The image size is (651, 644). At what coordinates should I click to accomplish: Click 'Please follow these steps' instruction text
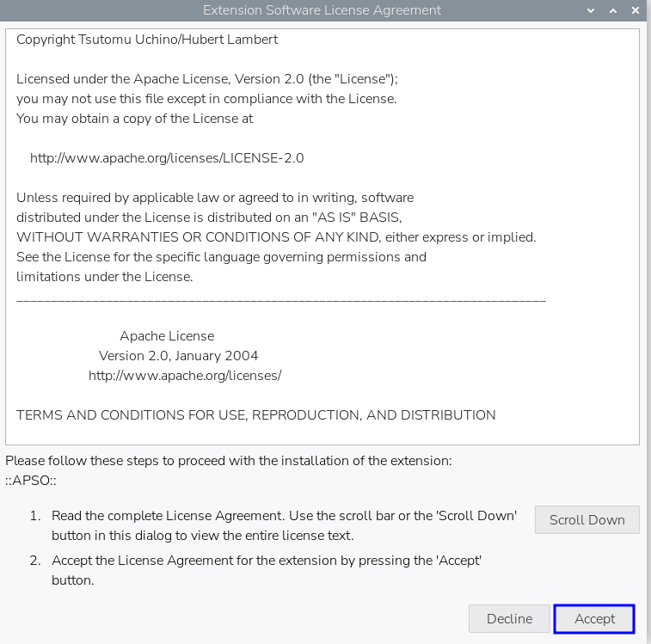click(229, 461)
